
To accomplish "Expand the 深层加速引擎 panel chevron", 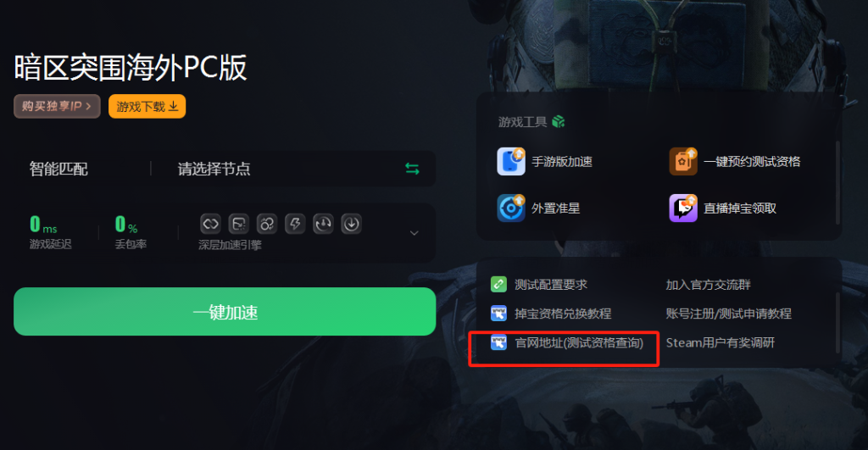I will [x=414, y=233].
